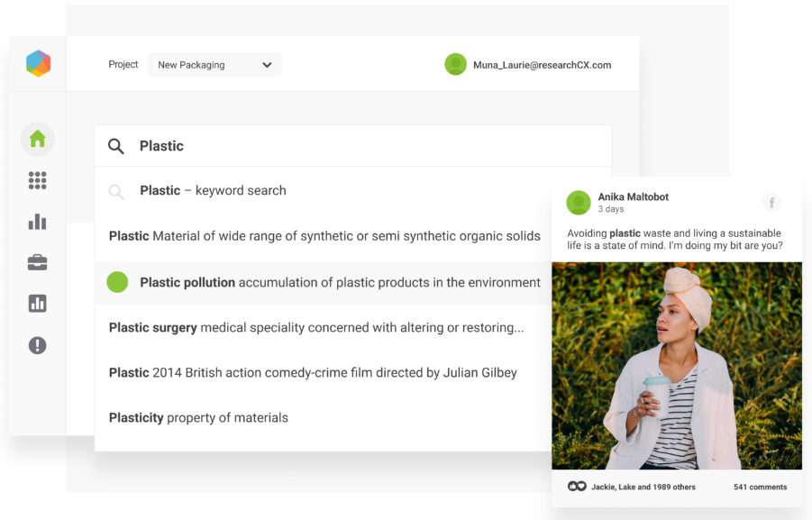The height and width of the screenshot is (520, 812).
Task: Open the Home sidebar icon
Action: (x=37, y=139)
